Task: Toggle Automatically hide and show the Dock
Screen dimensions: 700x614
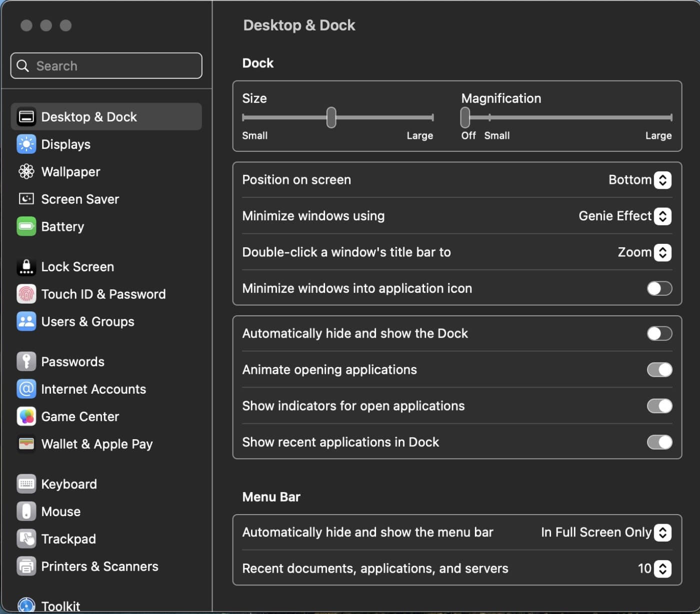Action: click(x=659, y=334)
